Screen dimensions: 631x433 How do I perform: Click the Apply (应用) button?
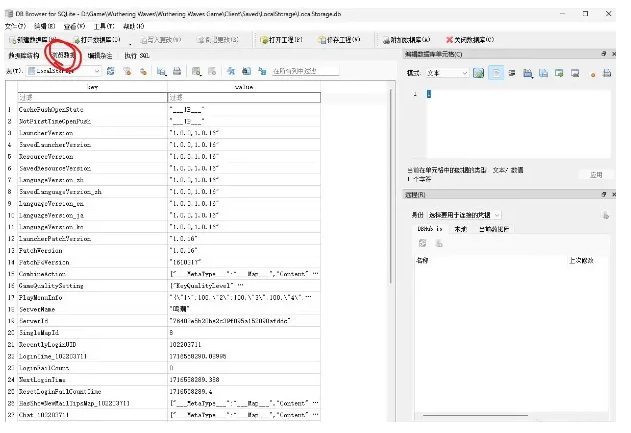click(596, 175)
